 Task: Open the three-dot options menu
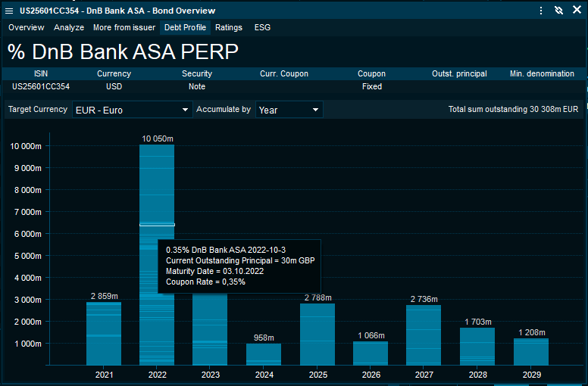click(540, 11)
